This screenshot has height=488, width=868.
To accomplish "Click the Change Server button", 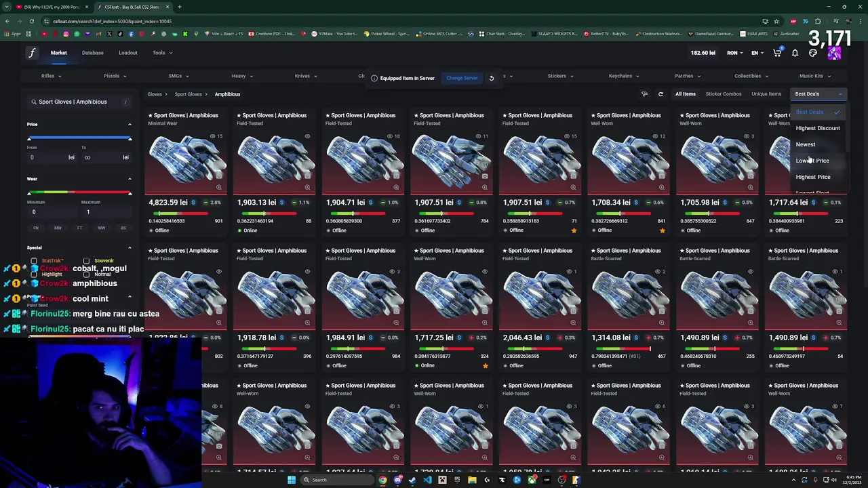I will (462, 78).
